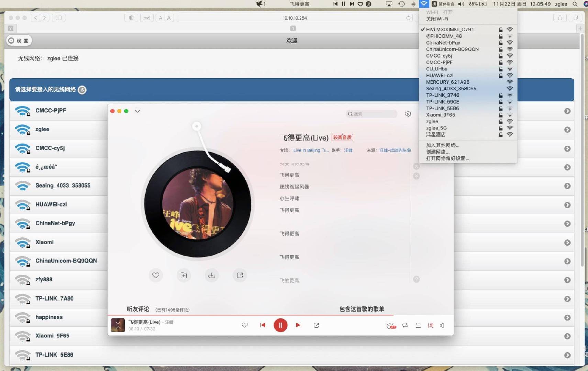Open artist link 汪峰
Viewport: 588px width, 371px height.
click(x=348, y=150)
